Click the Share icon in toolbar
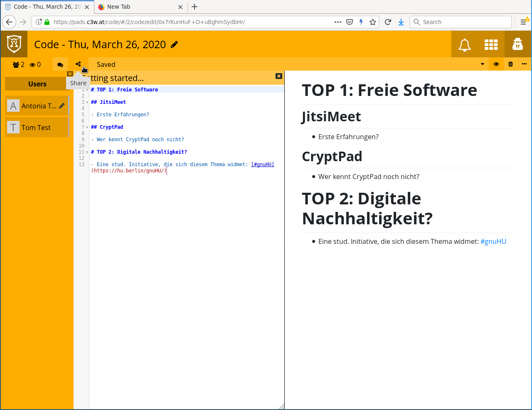 click(x=78, y=64)
